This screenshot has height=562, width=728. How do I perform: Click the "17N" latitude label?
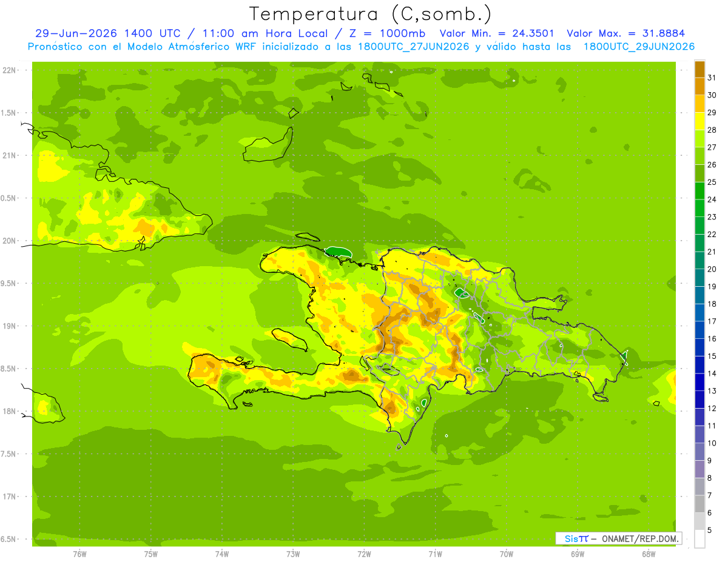[10, 497]
